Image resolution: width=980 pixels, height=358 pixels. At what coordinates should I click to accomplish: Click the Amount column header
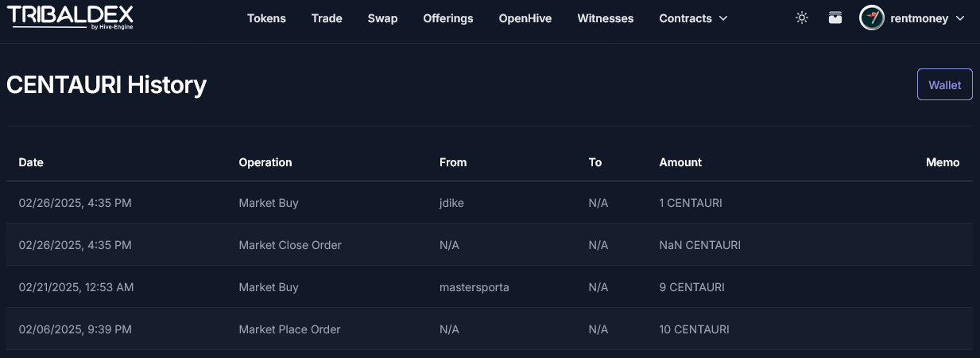coord(680,162)
